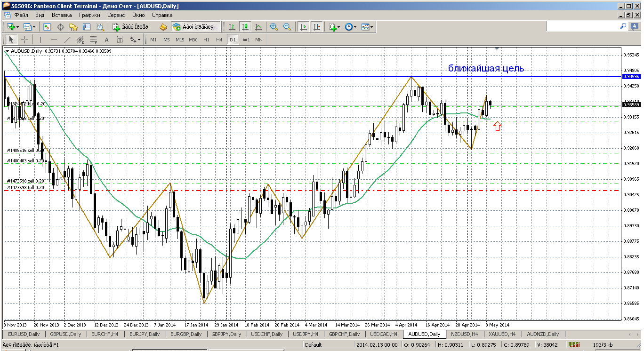
Task: Select the Equidistant Channel tool
Action: (x=80, y=40)
